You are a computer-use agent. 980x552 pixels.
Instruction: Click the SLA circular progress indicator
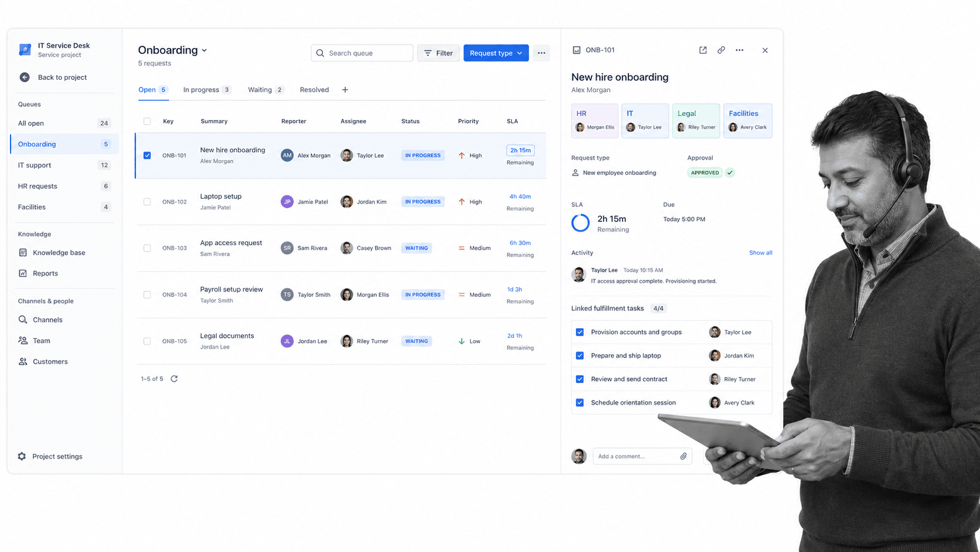click(x=580, y=223)
